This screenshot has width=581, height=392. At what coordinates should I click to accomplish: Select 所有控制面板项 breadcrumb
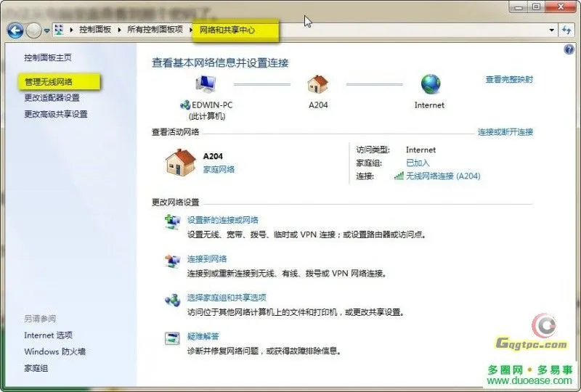pyautogui.click(x=155, y=30)
